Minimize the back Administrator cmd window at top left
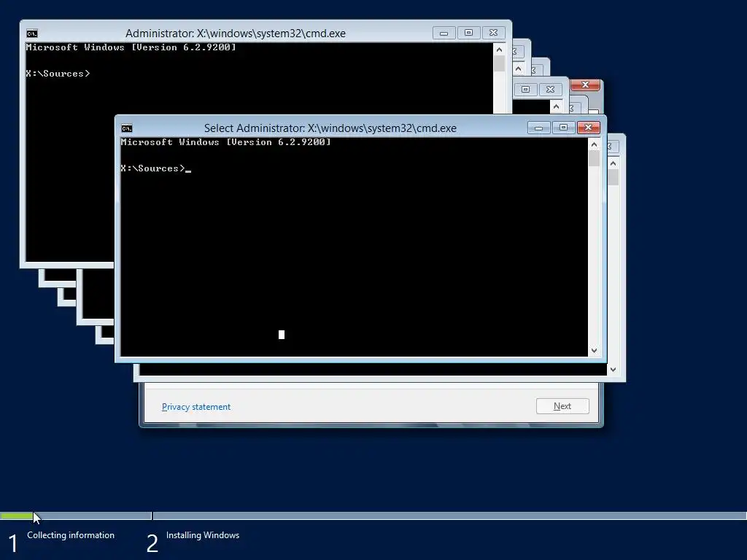 [x=444, y=33]
